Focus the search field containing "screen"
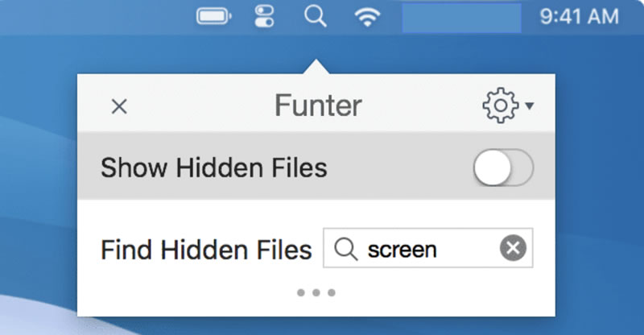644x335 pixels. tap(428, 248)
